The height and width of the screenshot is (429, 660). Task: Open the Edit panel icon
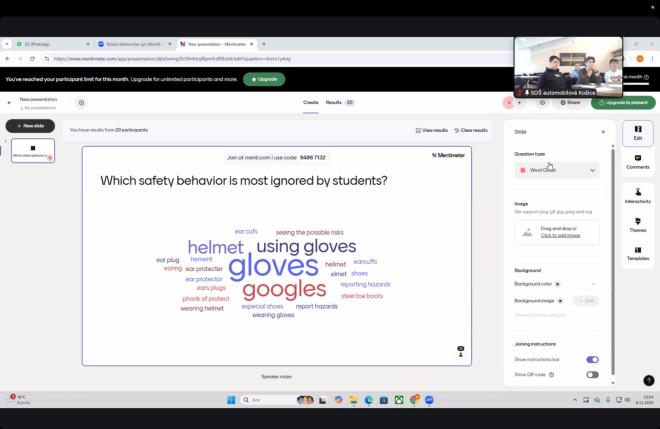coord(637,132)
